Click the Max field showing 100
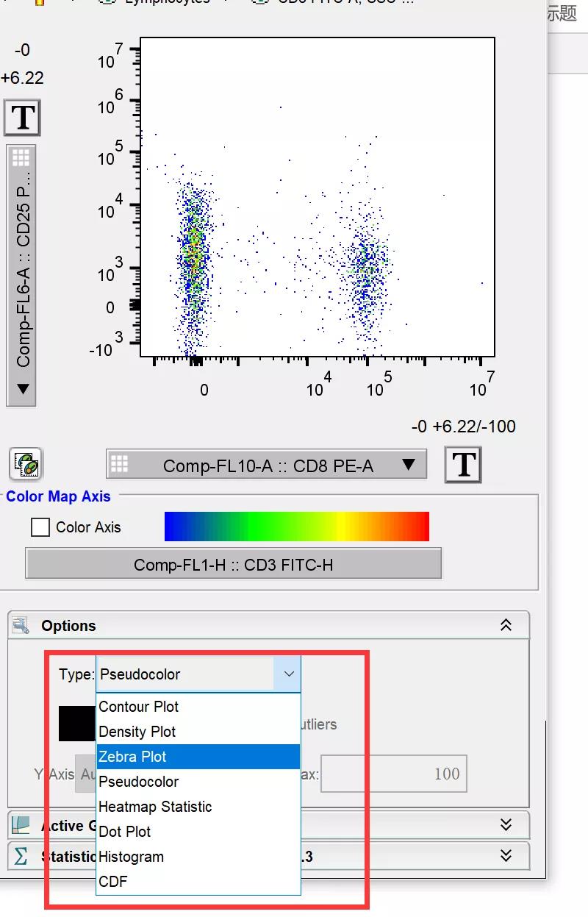 click(x=393, y=774)
